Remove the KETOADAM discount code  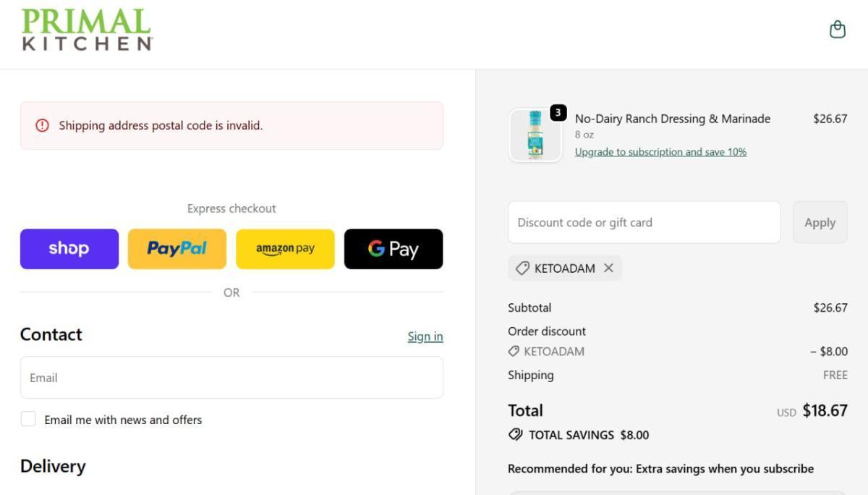pyautogui.click(x=608, y=268)
